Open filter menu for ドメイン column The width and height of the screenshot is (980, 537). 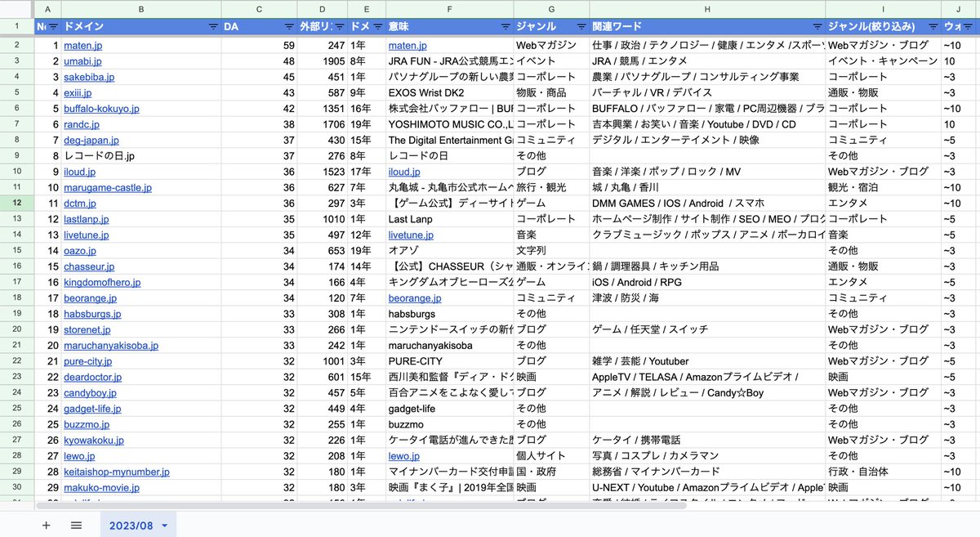click(213, 26)
